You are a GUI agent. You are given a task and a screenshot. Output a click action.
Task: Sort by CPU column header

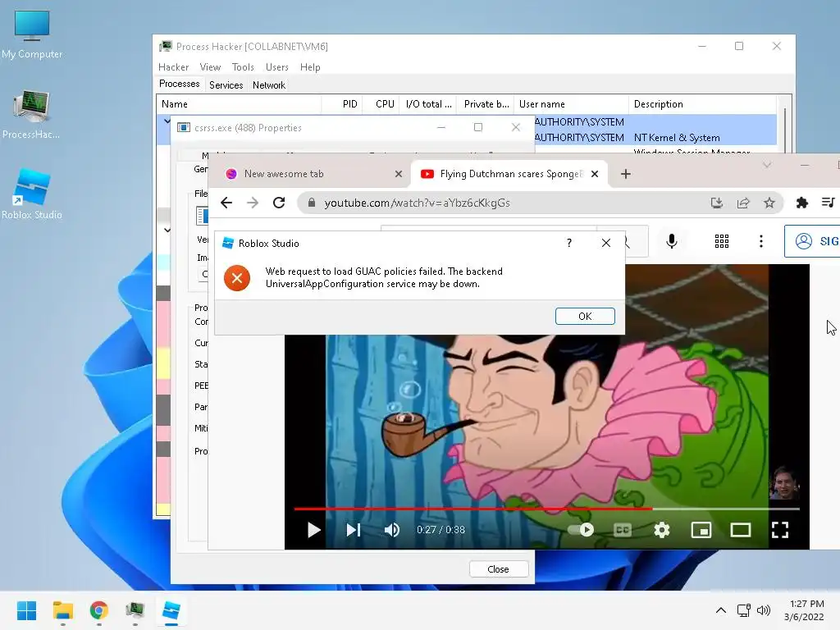tap(381, 104)
